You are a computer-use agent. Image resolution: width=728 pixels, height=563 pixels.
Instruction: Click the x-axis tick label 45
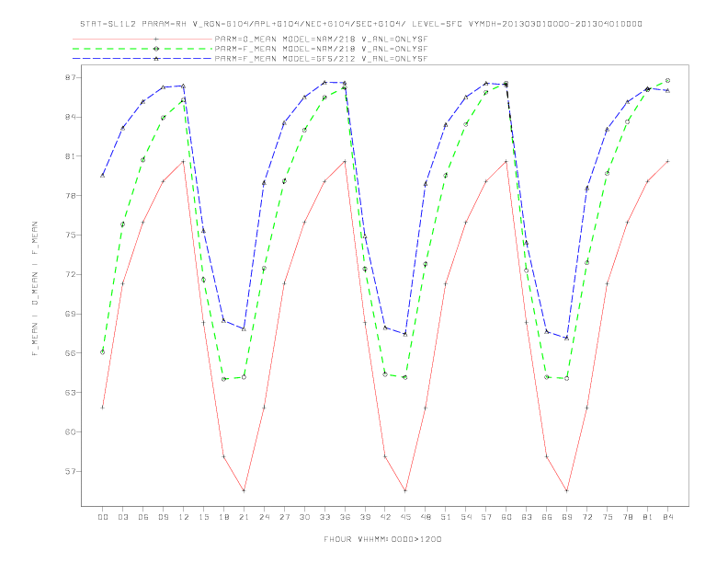click(x=405, y=517)
